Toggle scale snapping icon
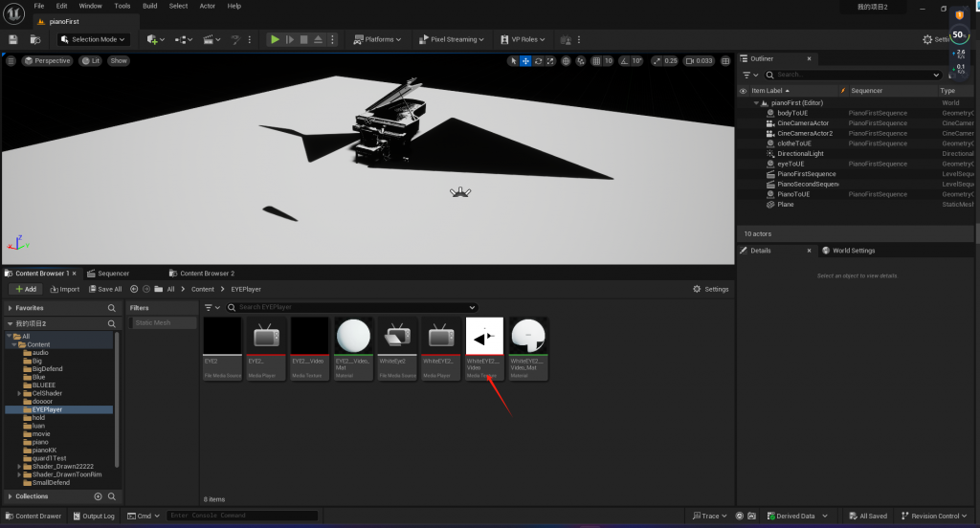The height and width of the screenshot is (528, 980). click(x=657, y=60)
